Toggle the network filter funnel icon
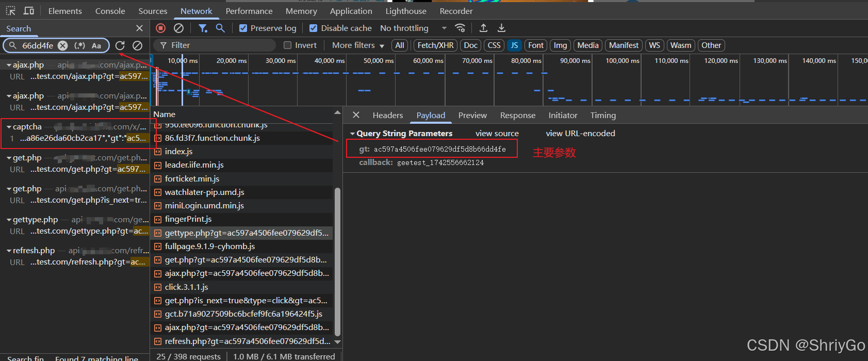The height and width of the screenshot is (361, 868). 203,28
